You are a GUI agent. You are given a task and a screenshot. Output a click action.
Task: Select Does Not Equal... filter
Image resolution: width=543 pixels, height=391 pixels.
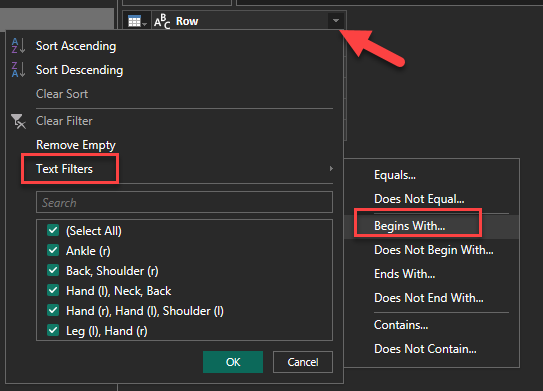coord(419,199)
